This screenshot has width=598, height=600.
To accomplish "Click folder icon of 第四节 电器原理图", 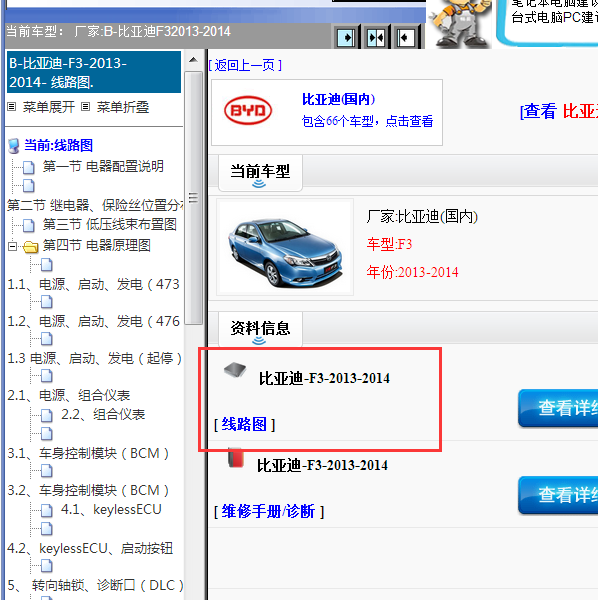I will point(31,247).
